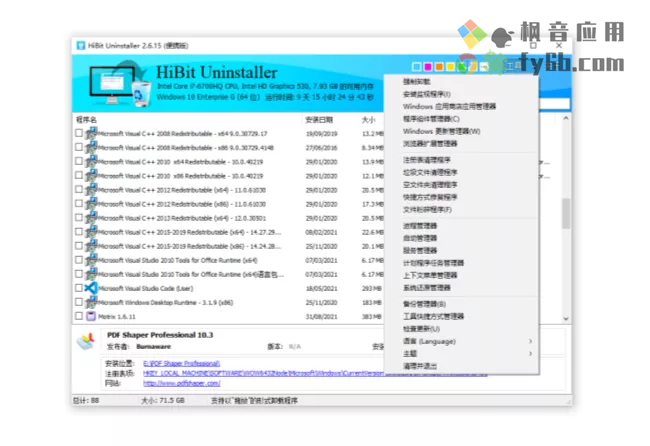
Task: Pick the orange theme color swatch
Action: point(439,67)
